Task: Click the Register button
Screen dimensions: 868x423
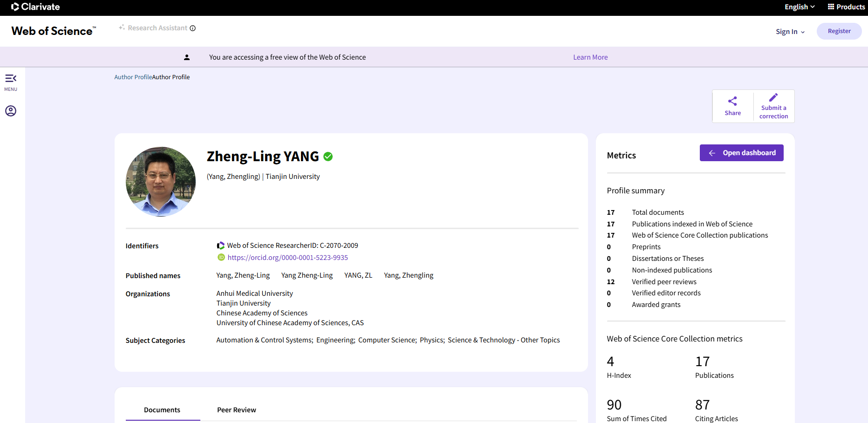Action: pyautogui.click(x=839, y=31)
